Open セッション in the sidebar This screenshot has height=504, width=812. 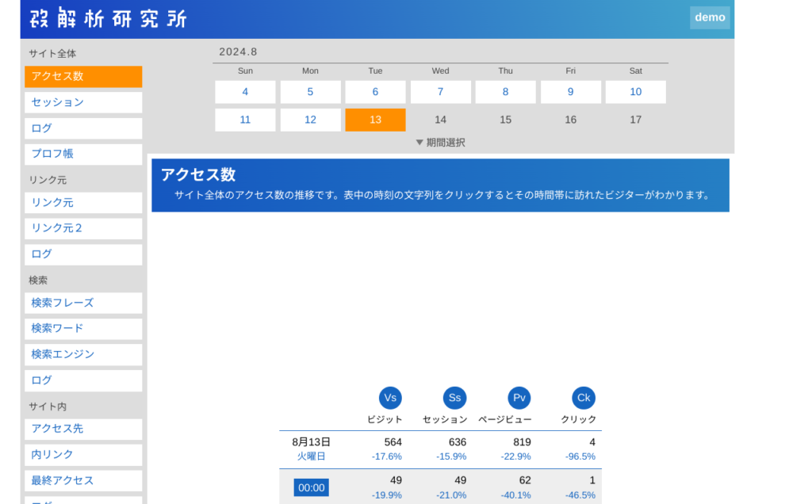pyautogui.click(x=83, y=102)
